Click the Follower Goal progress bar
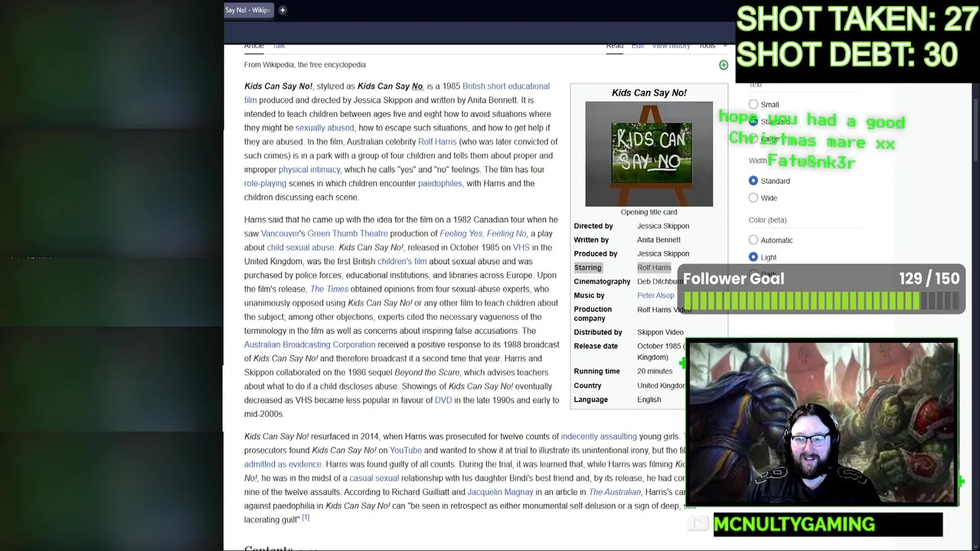980x551 pixels. 822,302
